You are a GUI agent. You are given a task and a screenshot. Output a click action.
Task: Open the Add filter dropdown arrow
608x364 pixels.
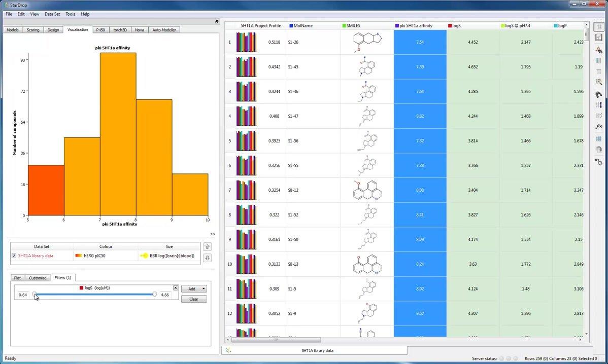pyautogui.click(x=204, y=289)
